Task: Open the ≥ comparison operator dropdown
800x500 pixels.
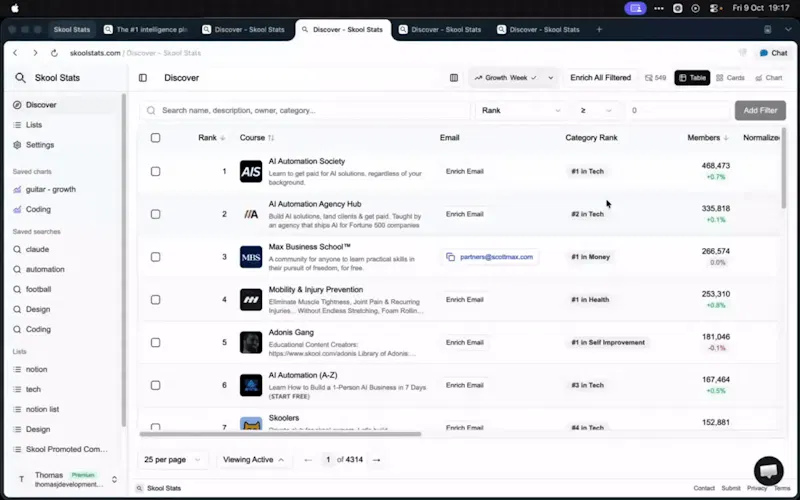Action: coord(595,110)
